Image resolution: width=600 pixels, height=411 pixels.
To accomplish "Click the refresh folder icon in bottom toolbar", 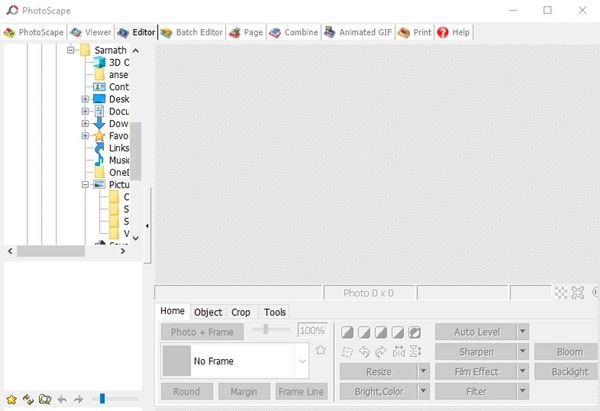I will 27,399.
